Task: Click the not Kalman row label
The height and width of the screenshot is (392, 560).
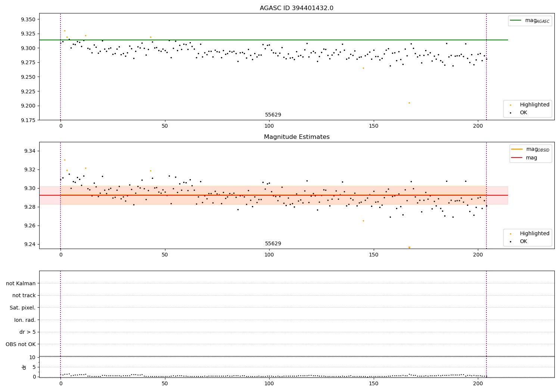Action: pyautogui.click(x=21, y=283)
